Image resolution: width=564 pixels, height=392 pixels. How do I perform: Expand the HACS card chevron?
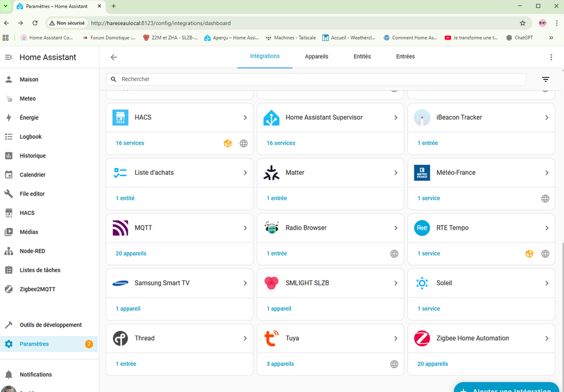tap(245, 117)
